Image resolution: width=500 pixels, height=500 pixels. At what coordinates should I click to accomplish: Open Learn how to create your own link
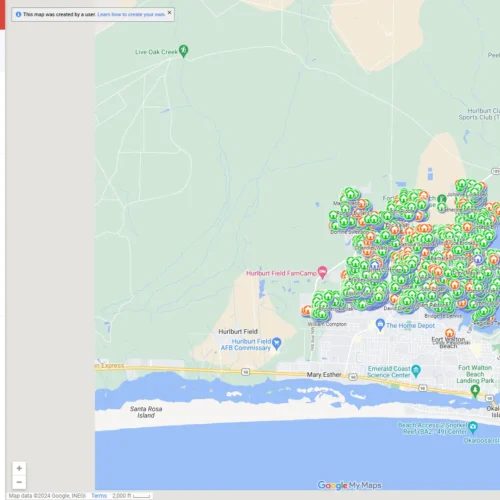tap(131, 14)
